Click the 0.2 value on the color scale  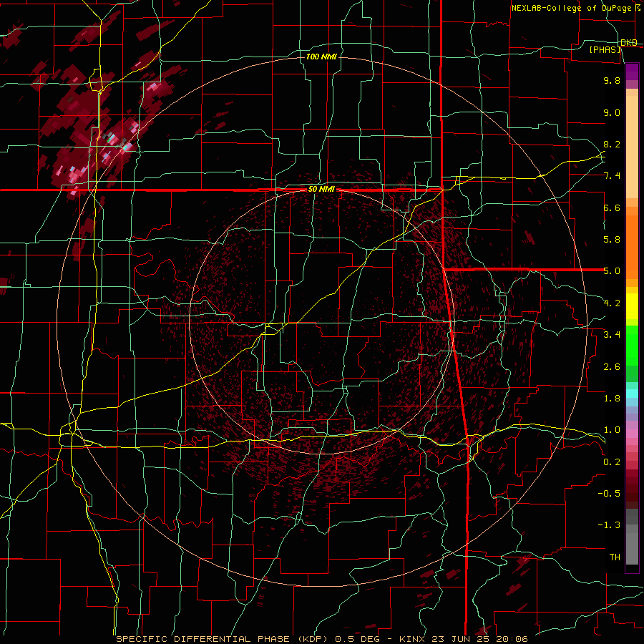(612, 462)
